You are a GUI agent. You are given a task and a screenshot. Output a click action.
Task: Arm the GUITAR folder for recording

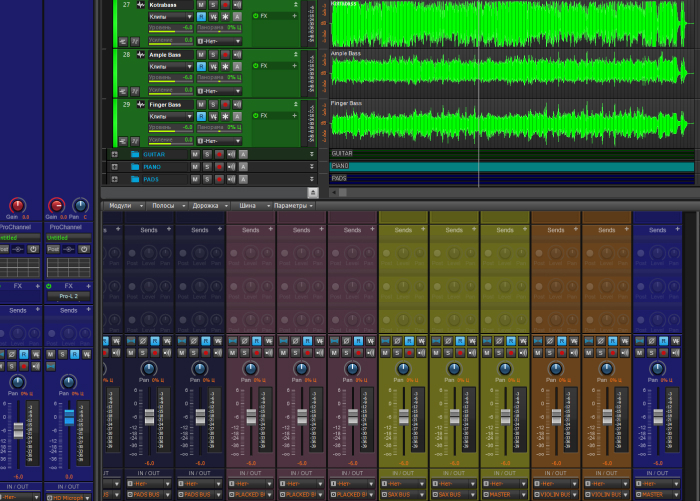point(219,154)
